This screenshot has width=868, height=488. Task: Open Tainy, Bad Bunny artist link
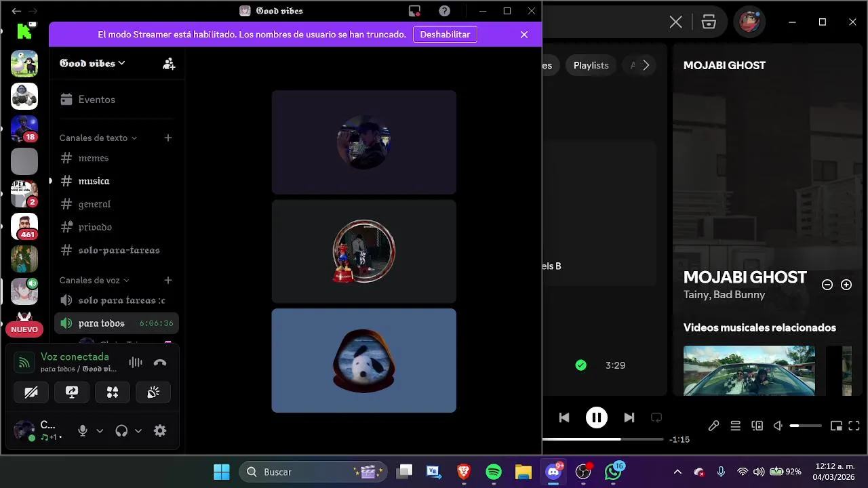coord(724,295)
